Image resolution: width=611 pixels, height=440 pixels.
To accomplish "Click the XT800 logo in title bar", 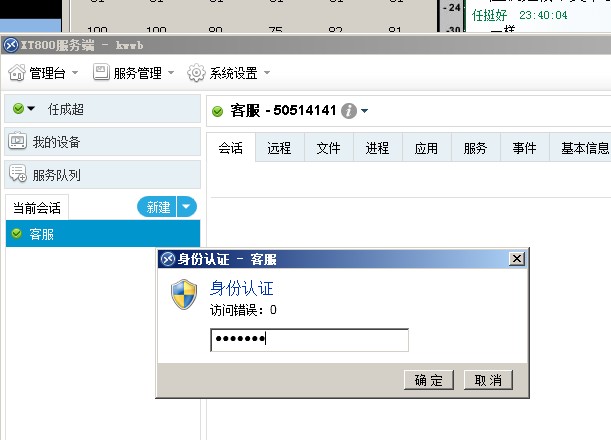I will (11, 45).
